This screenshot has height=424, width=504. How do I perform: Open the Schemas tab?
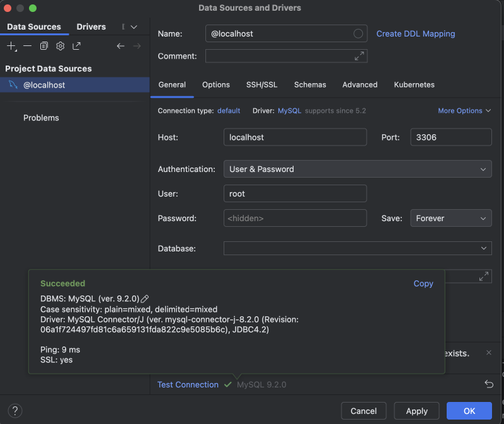310,84
